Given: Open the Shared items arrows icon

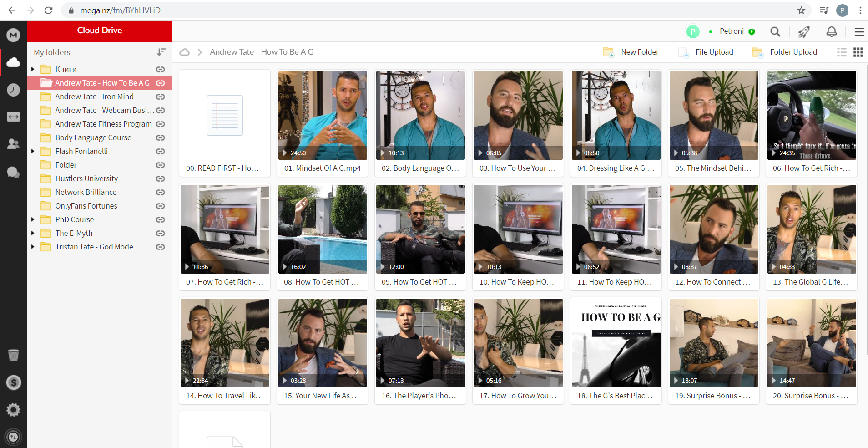Looking at the screenshot, I should 13,117.
